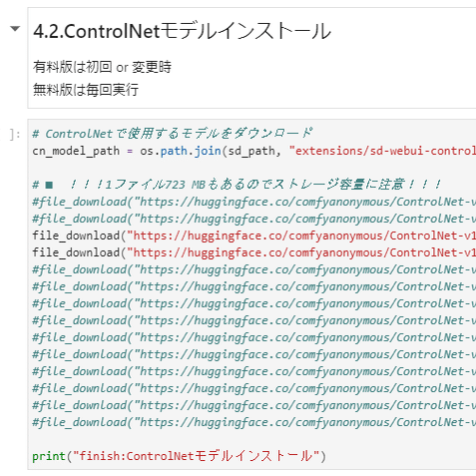Click the finish:ControlNetモデルインストール string
The image size is (476, 476).
[x=197, y=456]
